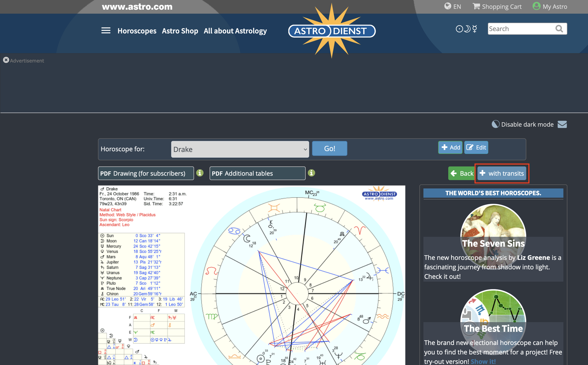Open the Shopping Cart
The width and height of the screenshot is (588, 365).
[x=497, y=7]
